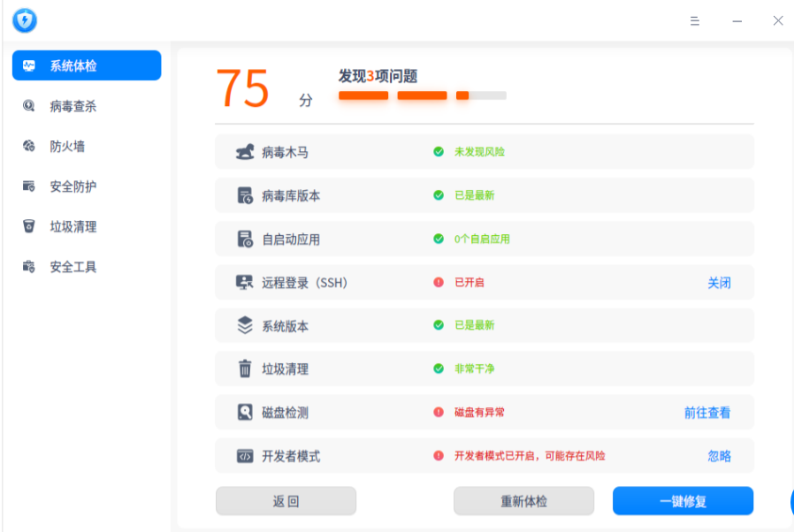Click red warning icon in 开发者模式 row
This screenshot has width=794, height=532.
pyautogui.click(x=439, y=456)
